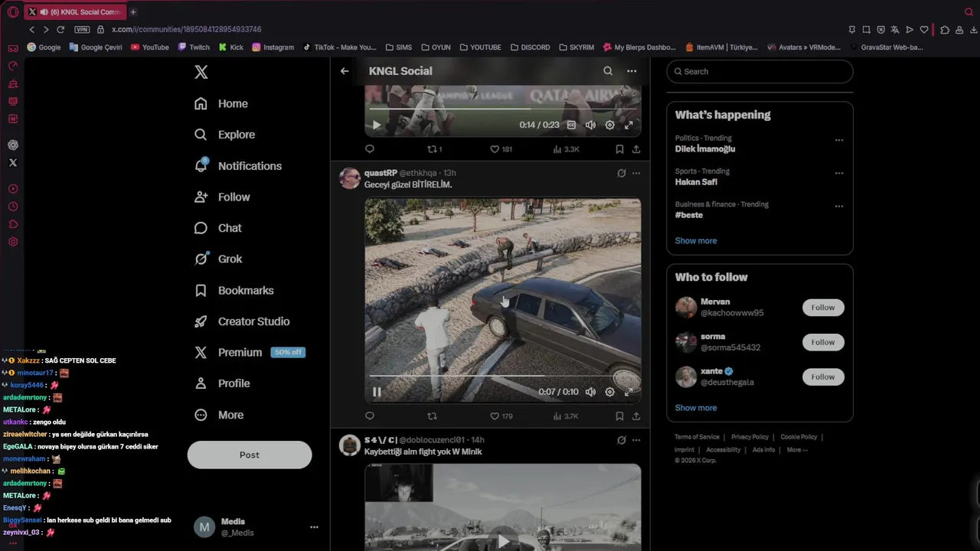Screen dimensions: 980x551
Task: Open more options on doblocuzenci01 post
Action: pyautogui.click(x=636, y=440)
